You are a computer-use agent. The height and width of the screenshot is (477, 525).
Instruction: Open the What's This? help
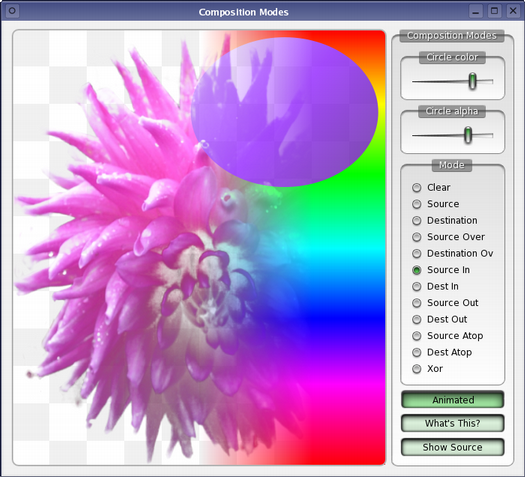453,423
